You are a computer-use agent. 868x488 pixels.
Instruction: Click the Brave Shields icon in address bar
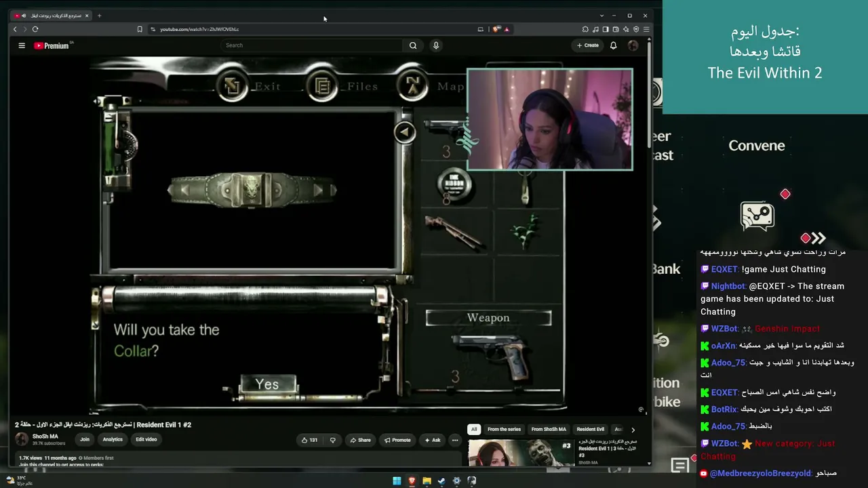(x=496, y=29)
